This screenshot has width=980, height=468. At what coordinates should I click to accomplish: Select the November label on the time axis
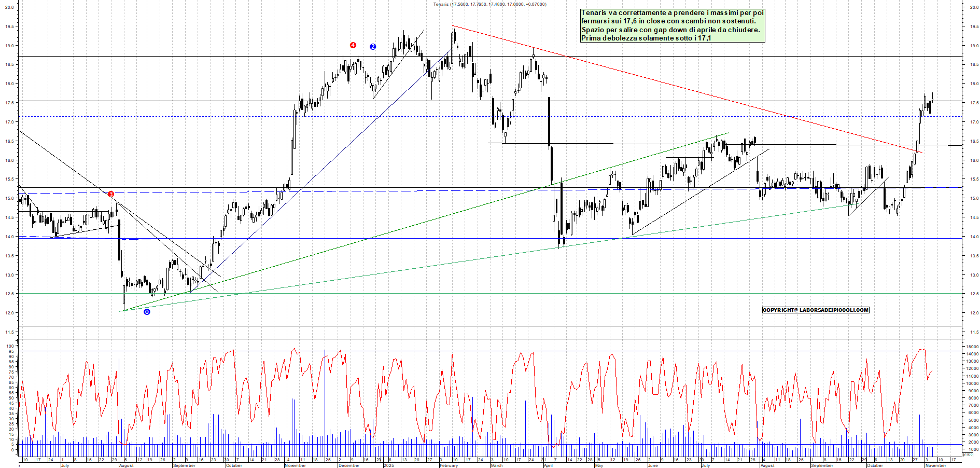[295, 466]
